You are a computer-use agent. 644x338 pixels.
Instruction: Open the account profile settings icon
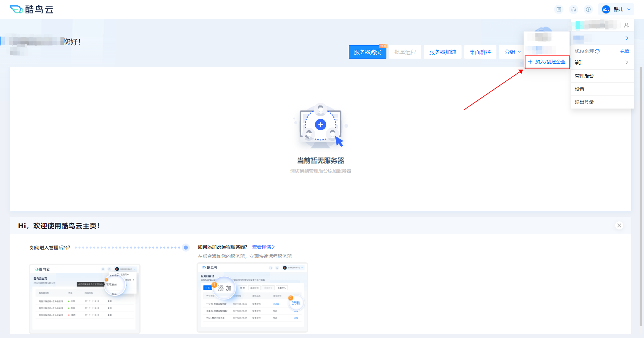click(x=627, y=25)
